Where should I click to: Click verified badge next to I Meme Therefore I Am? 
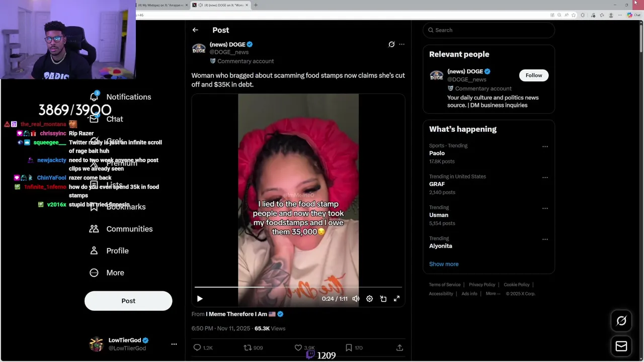pyautogui.click(x=280, y=314)
